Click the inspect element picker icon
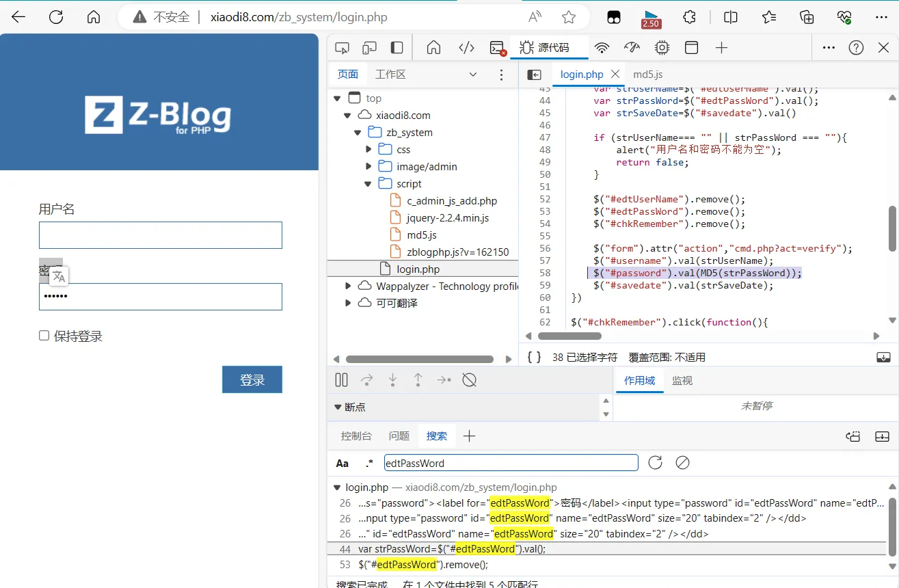Screen dimensions: 899x588 [x=342, y=48]
